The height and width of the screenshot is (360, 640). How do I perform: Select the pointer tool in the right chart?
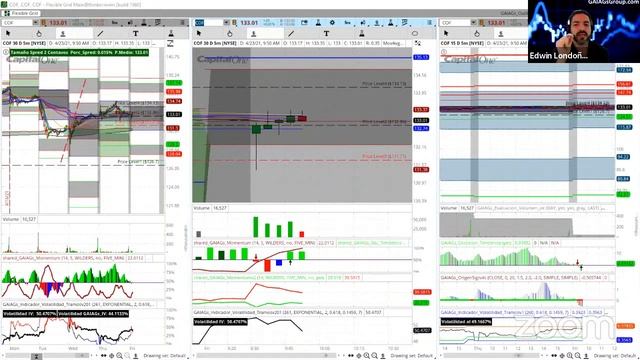[446, 33]
